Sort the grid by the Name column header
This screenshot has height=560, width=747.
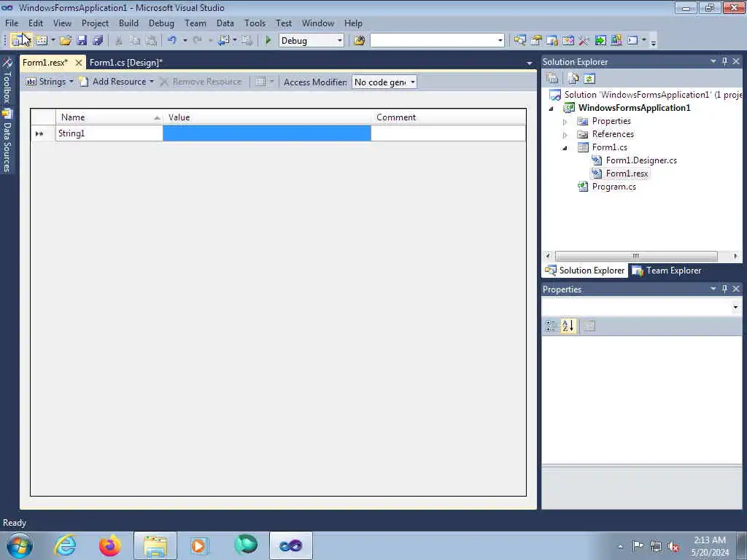tap(109, 117)
